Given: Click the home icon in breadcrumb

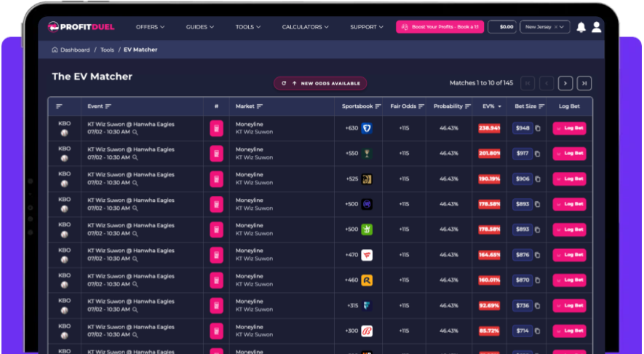Looking at the screenshot, I should pyautogui.click(x=55, y=50).
